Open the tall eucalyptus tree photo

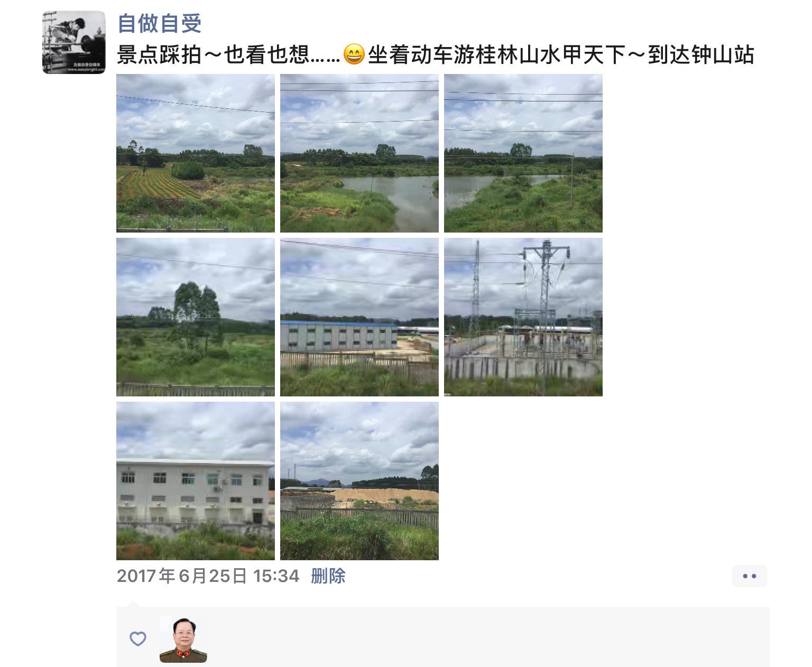tap(196, 317)
